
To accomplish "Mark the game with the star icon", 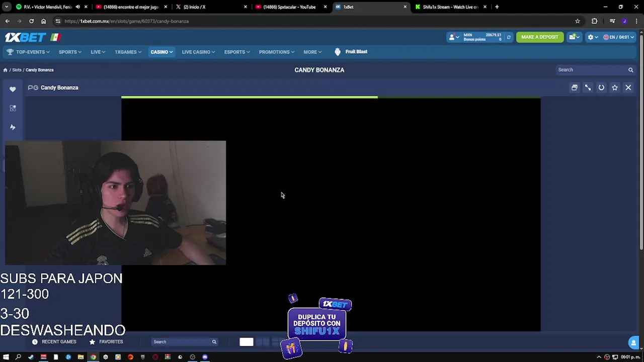I will 615,87.
